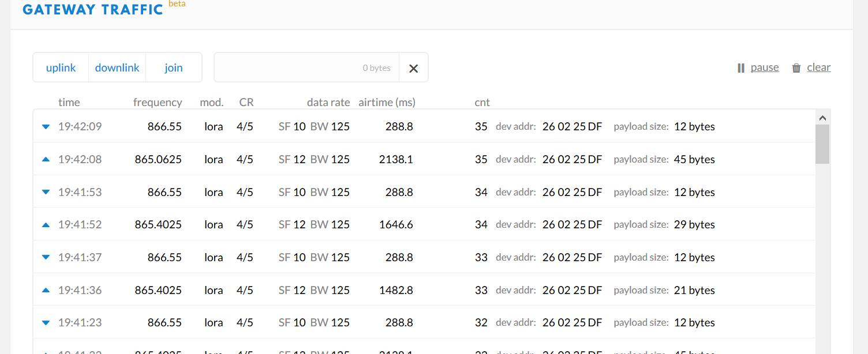
Task: Focus the payload filter input field
Action: [306, 67]
